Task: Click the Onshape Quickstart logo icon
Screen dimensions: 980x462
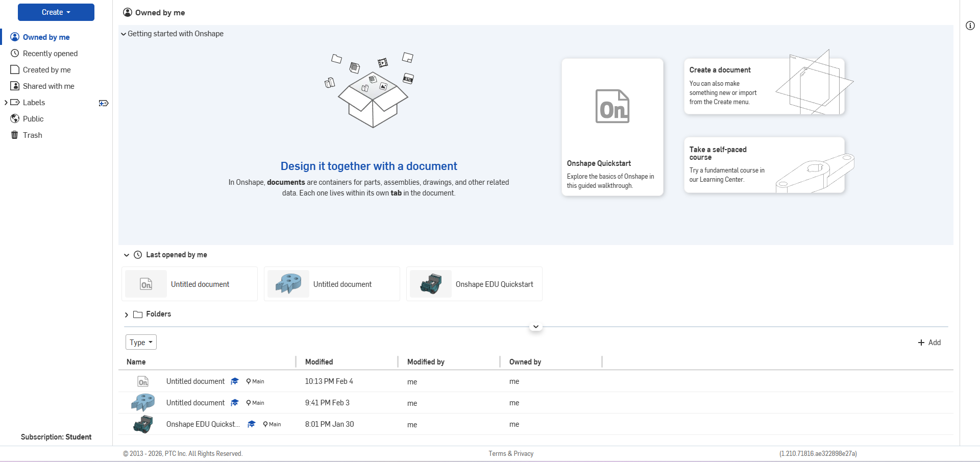Action: 612,106
